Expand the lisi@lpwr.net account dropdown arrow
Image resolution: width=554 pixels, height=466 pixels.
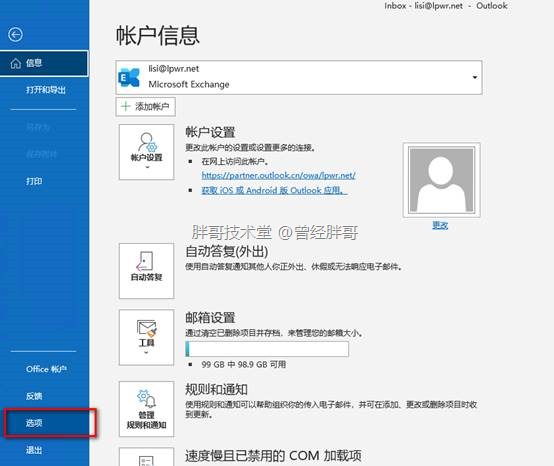[x=475, y=77]
